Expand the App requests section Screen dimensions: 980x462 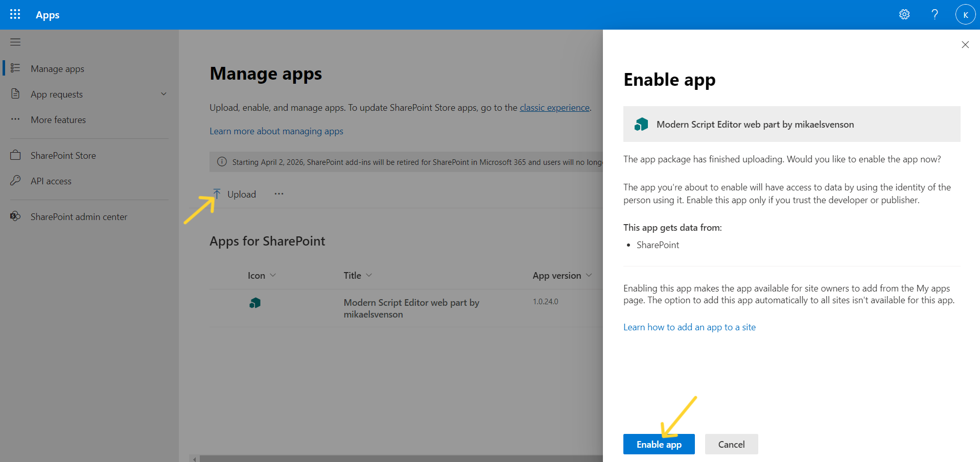164,94
